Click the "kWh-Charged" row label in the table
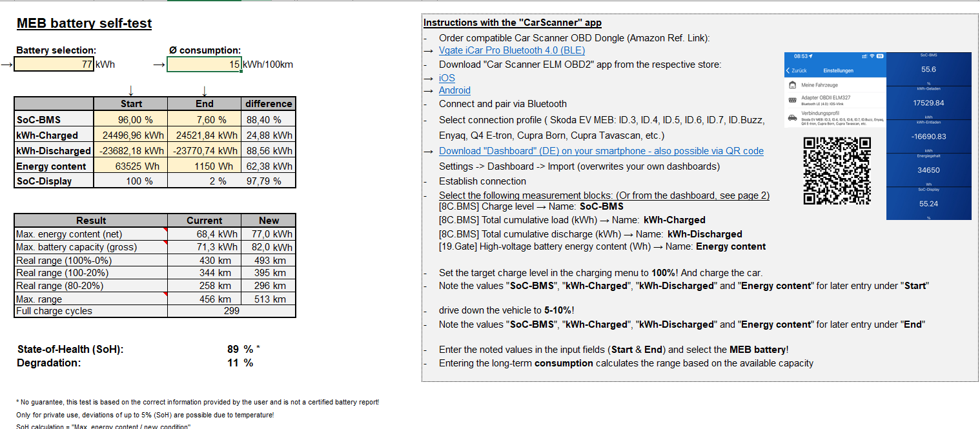The image size is (980, 429). (x=54, y=135)
